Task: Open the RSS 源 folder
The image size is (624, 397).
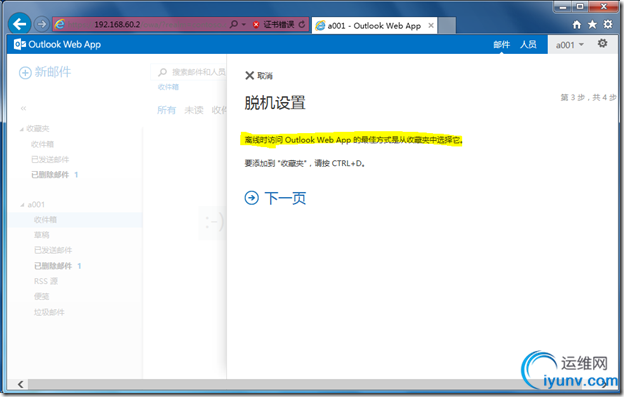Action: click(x=46, y=281)
